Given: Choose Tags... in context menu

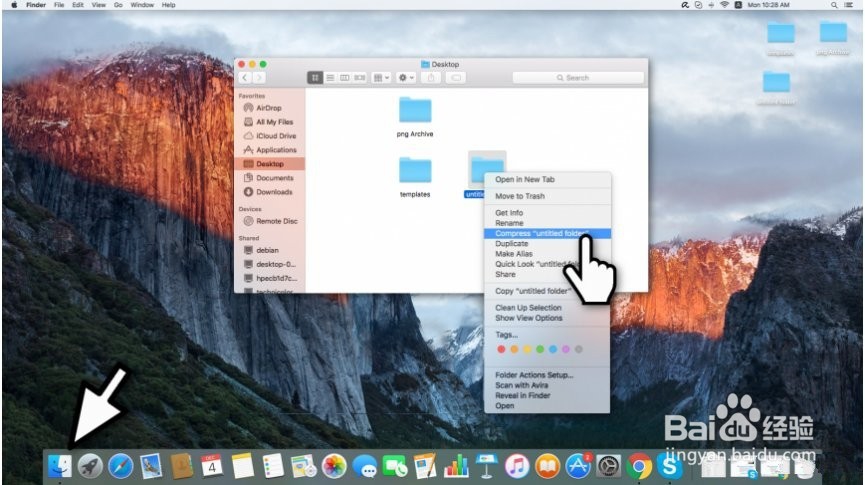Looking at the screenshot, I should point(506,334).
